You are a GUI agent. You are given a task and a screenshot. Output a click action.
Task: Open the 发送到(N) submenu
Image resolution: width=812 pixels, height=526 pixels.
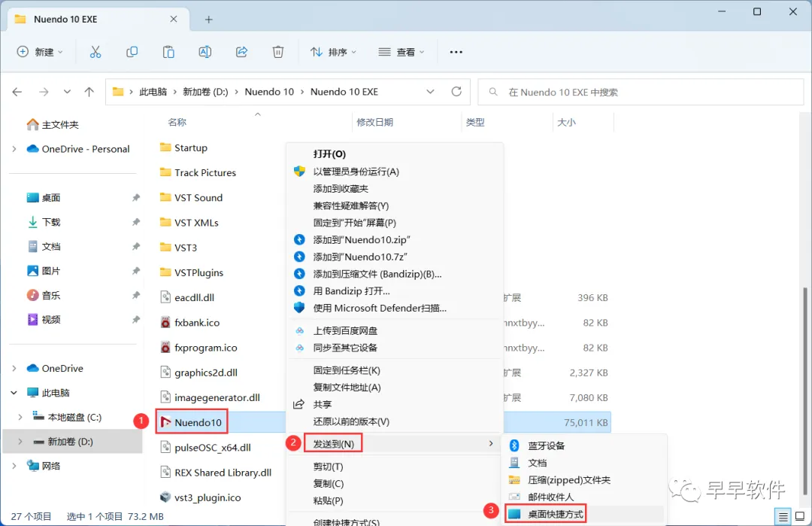[x=395, y=444]
